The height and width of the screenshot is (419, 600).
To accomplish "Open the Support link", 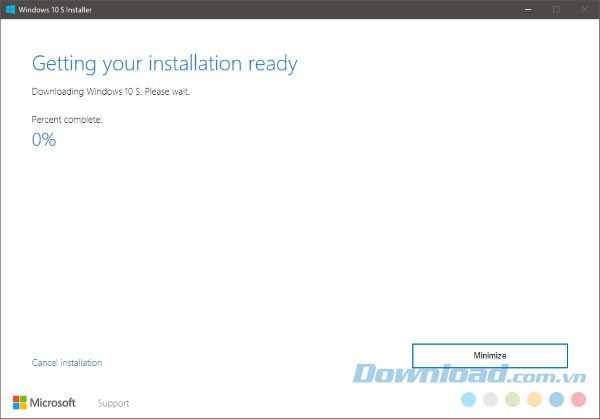I will [113, 403].
